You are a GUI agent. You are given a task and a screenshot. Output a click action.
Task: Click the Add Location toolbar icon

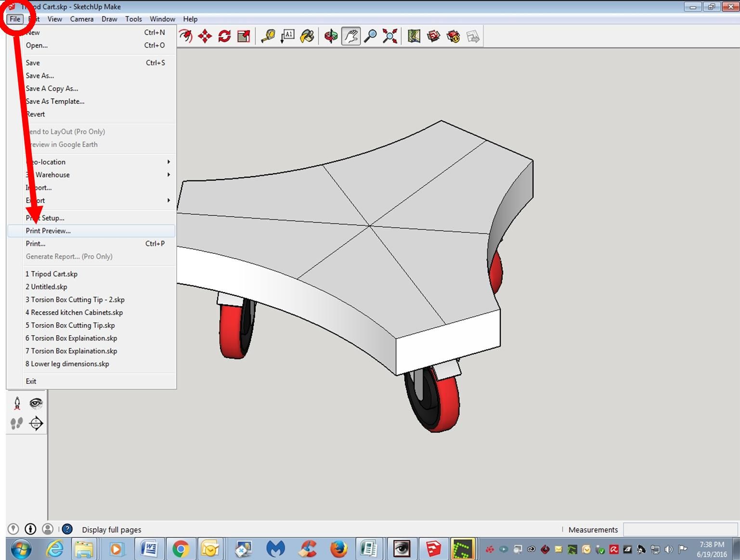414,36
